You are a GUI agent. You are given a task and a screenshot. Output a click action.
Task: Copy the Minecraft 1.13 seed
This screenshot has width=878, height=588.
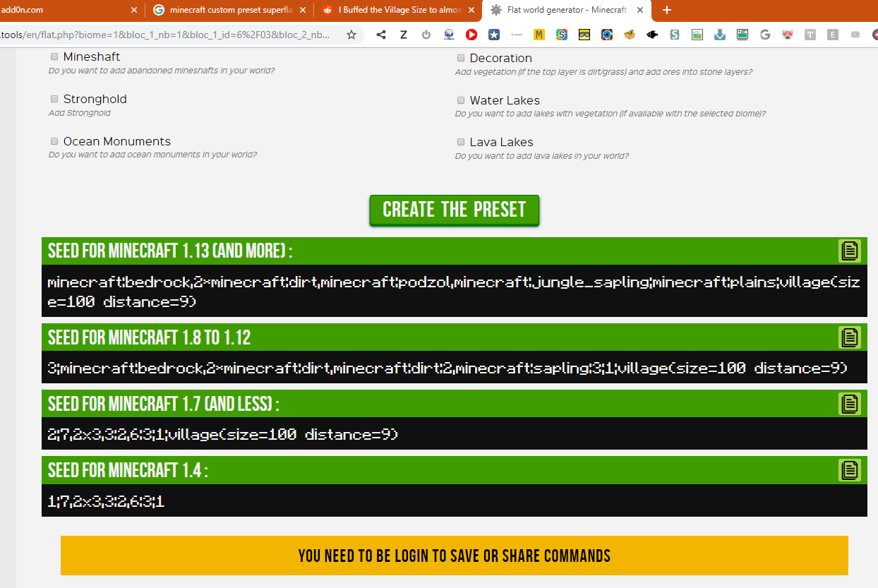click(x=850, y=251)
